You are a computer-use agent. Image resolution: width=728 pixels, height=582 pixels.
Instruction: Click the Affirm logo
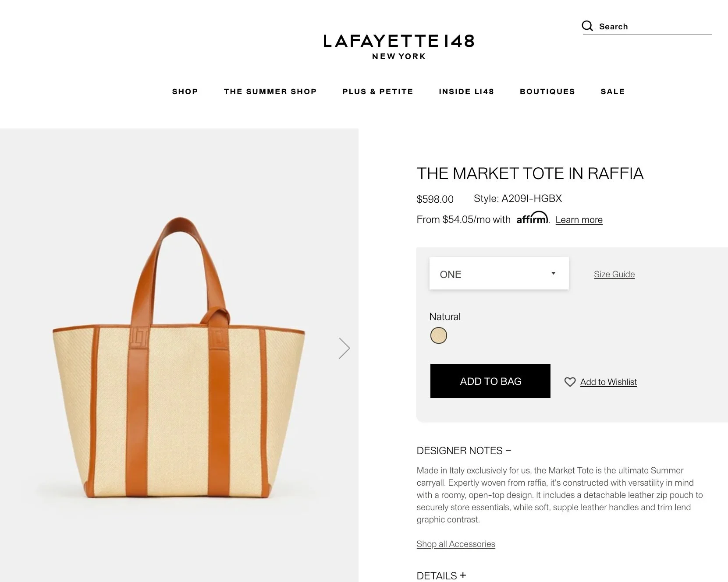click(x=532, y=218)
